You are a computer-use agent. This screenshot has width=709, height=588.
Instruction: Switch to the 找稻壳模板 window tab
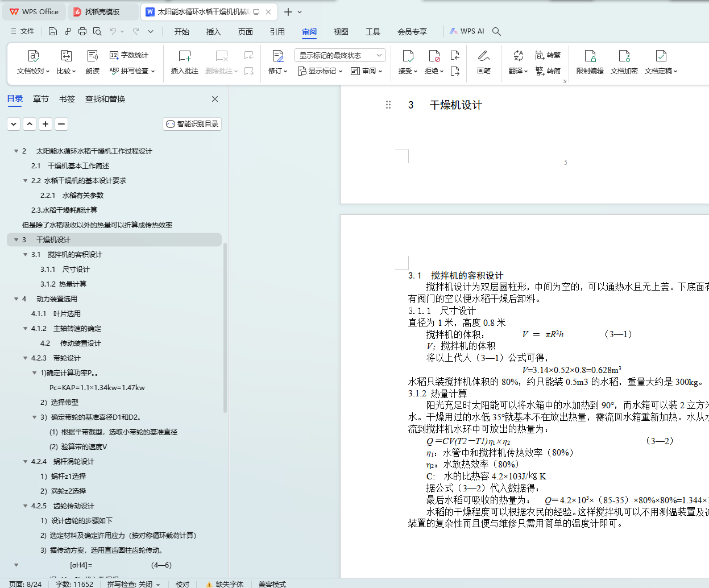(x=102, y=12)
